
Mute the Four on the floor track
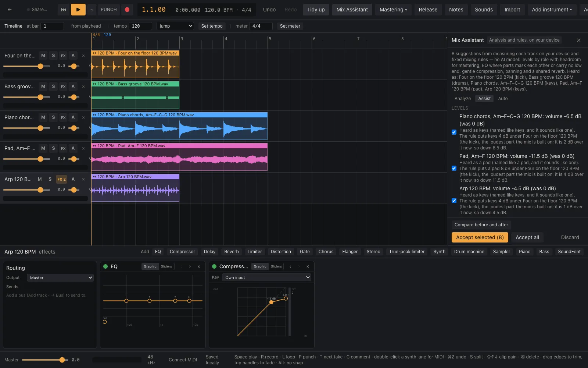pyautogui.click(x=43, y=56)
